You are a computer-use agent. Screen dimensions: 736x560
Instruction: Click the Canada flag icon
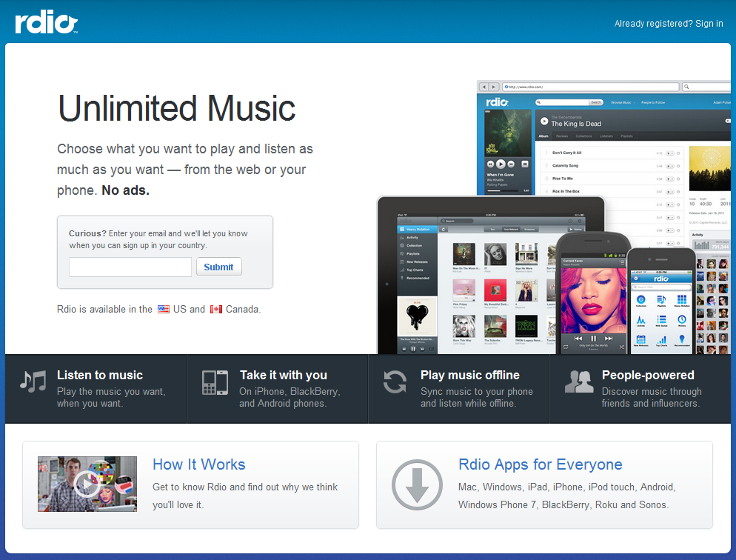tap(216, 310)
